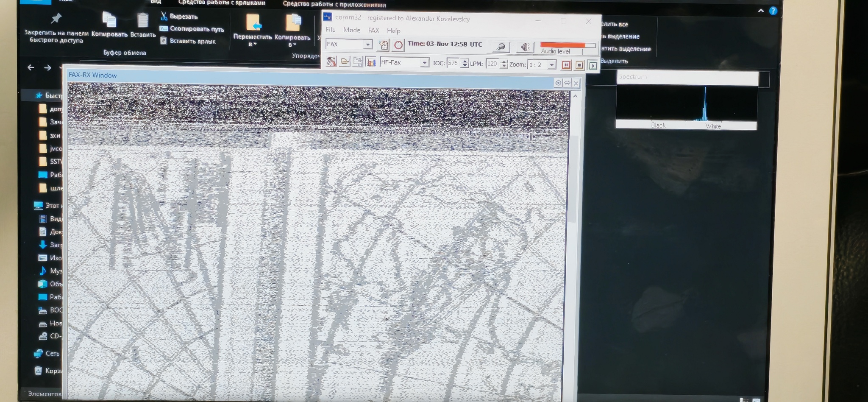Click the speaker audio icon
The height and width of the screenshot is (402, 868).
click(x=525, y=47)
